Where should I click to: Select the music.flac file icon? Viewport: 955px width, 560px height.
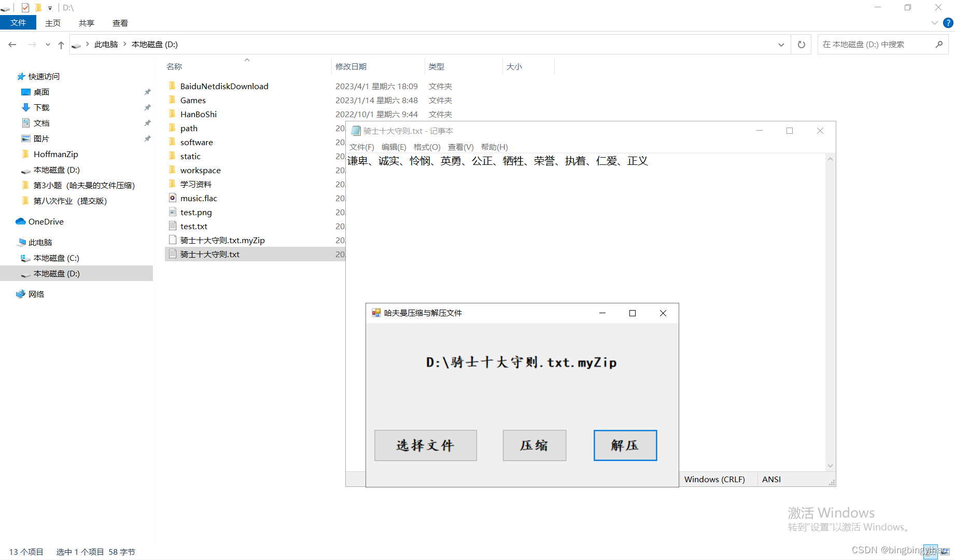point(173,198)
